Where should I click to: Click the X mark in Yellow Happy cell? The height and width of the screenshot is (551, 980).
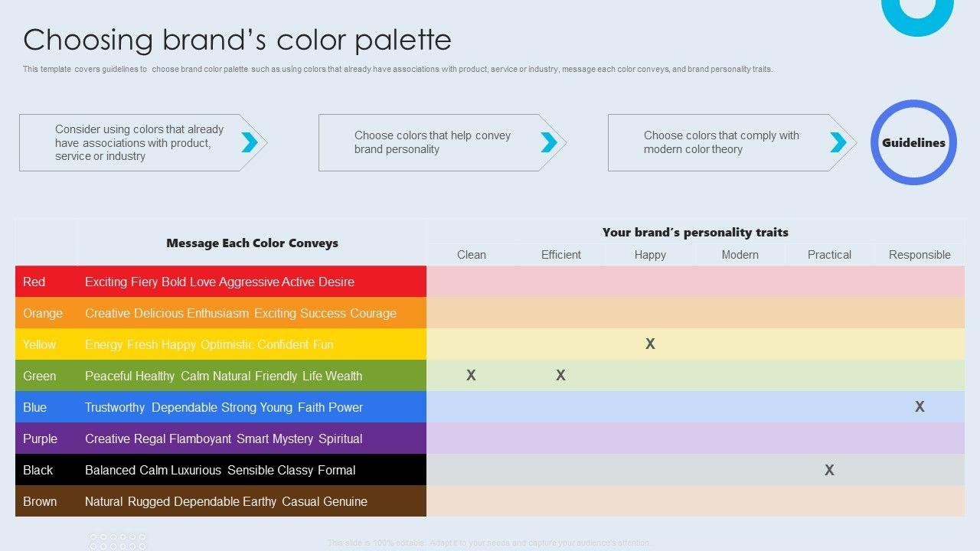click(650, 344)
